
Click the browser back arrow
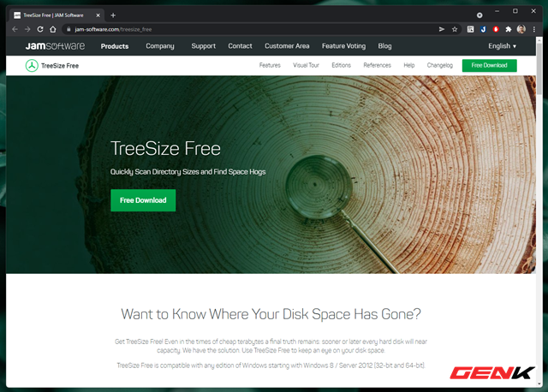(x=15, y=29)
